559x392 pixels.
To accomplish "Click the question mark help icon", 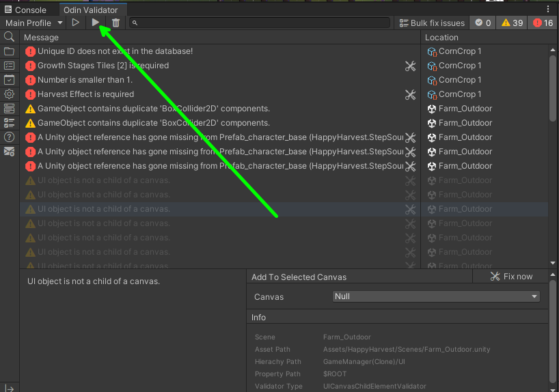I will point(9,137).
